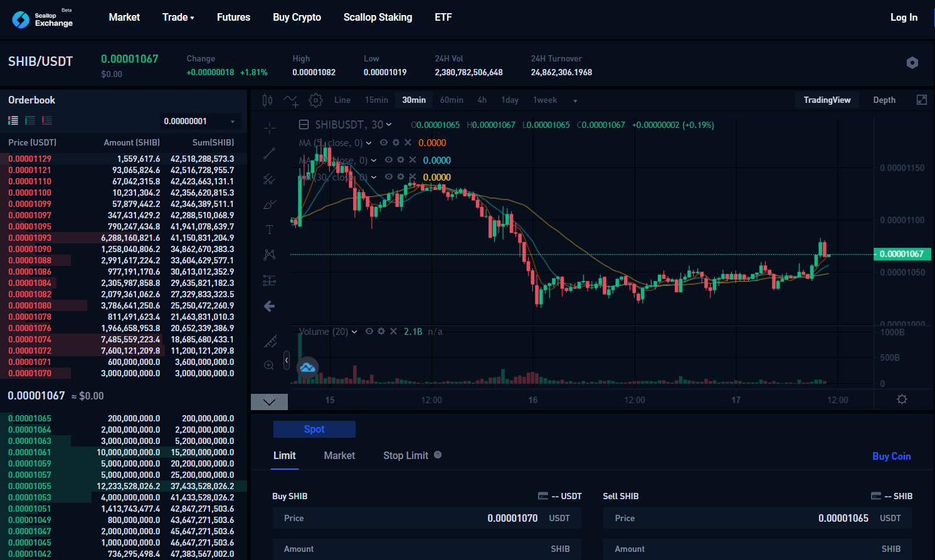Collapse the drawing toolbar with side arrow
Image resolution: width=935 pixels, height=560 pixels.
click(287, 361)
